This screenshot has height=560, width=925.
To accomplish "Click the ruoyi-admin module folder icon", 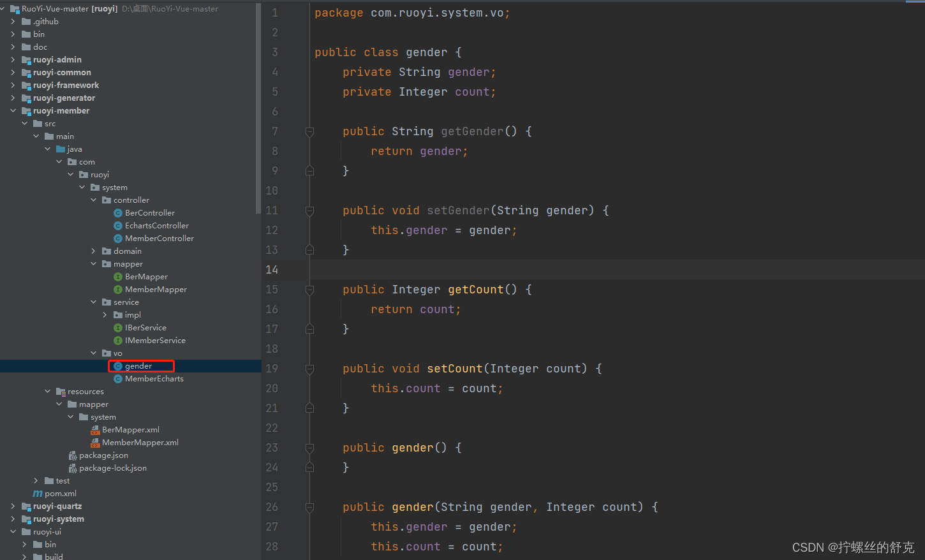I will click(x=26, y=60).
